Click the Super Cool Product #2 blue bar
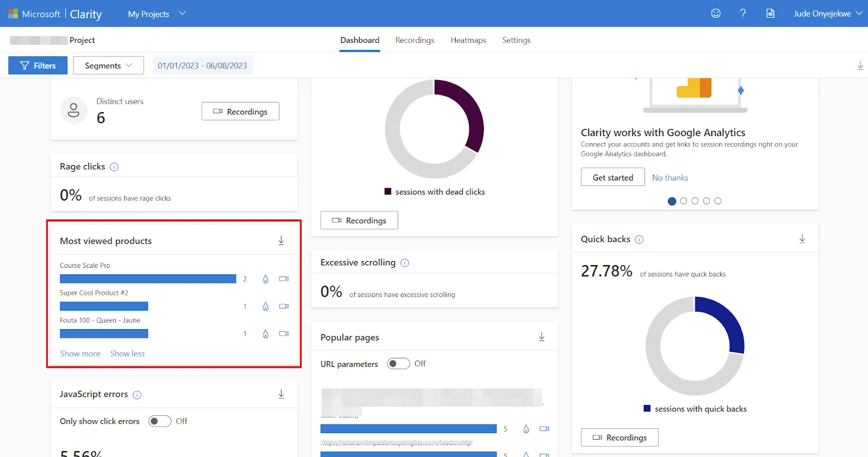Viewport: 868px width, 457px height. tap(104, 306)
